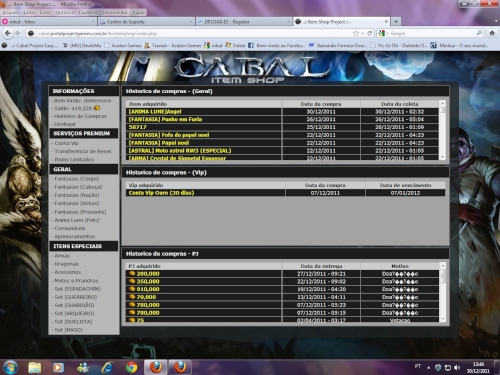The height and width of the screenshot is (375, 500).
Task: Click the Google search input field
Action: (x=432, y=33)
